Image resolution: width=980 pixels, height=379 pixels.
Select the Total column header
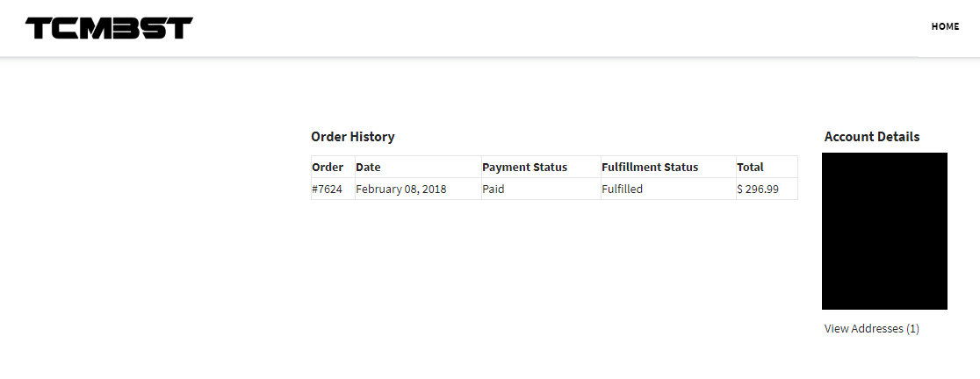tap(750, 167)
